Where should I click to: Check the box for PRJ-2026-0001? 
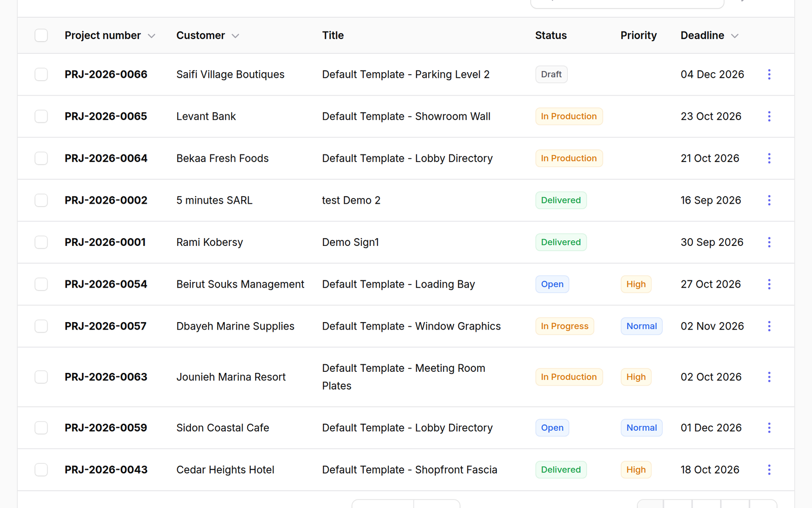41,242
